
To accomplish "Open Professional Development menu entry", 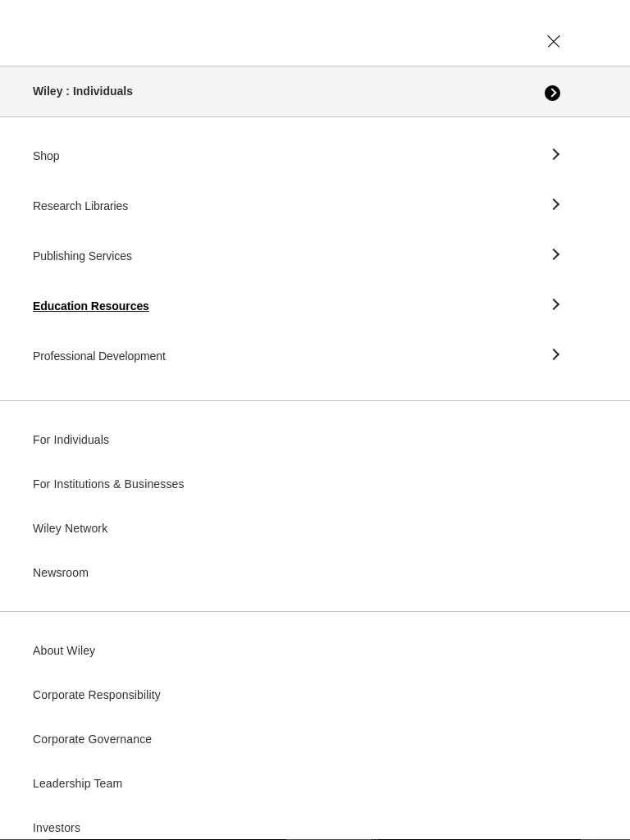I will 99,356.
